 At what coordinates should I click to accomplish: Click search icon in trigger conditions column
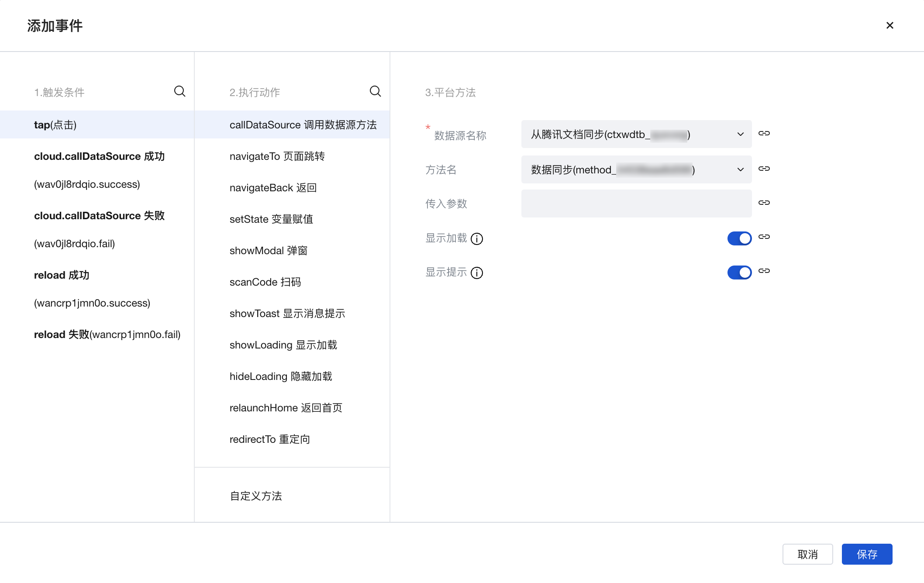tap(179, 91)
